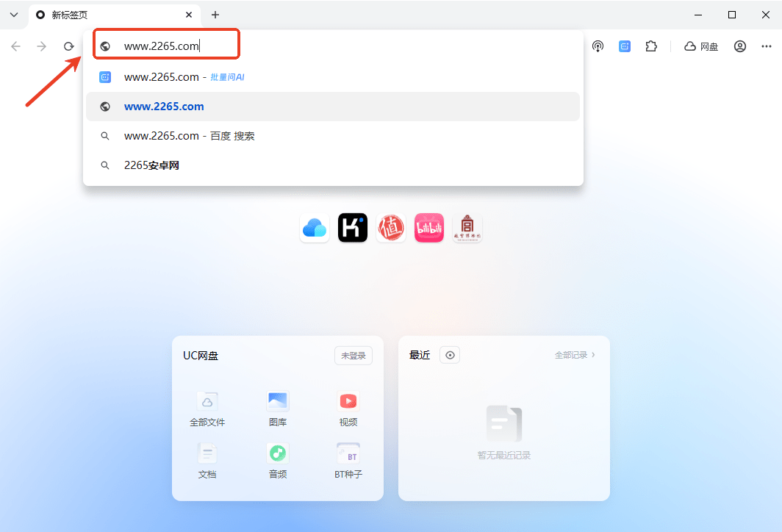Open the AI assistant icon in the toolbar

pos(625,46)
